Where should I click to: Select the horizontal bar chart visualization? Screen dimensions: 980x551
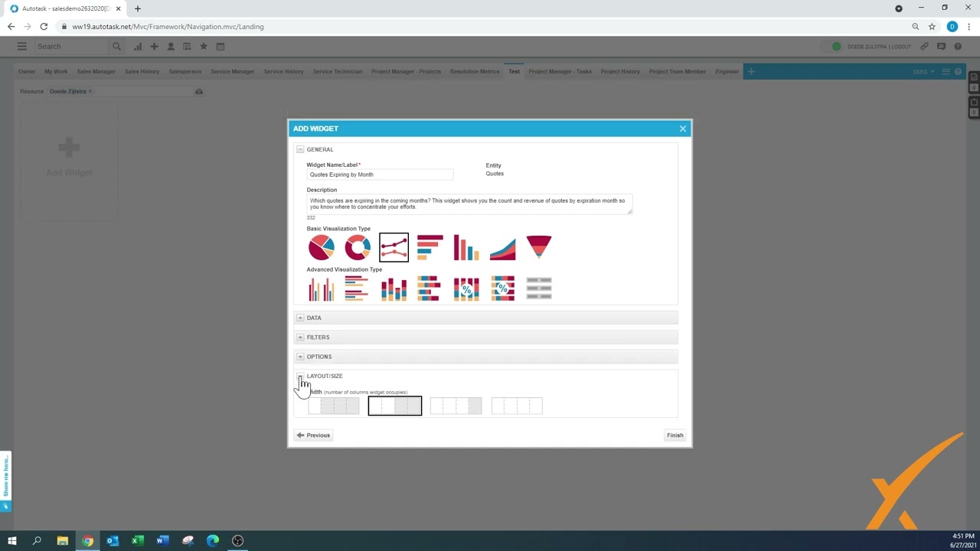pos(430,247)
